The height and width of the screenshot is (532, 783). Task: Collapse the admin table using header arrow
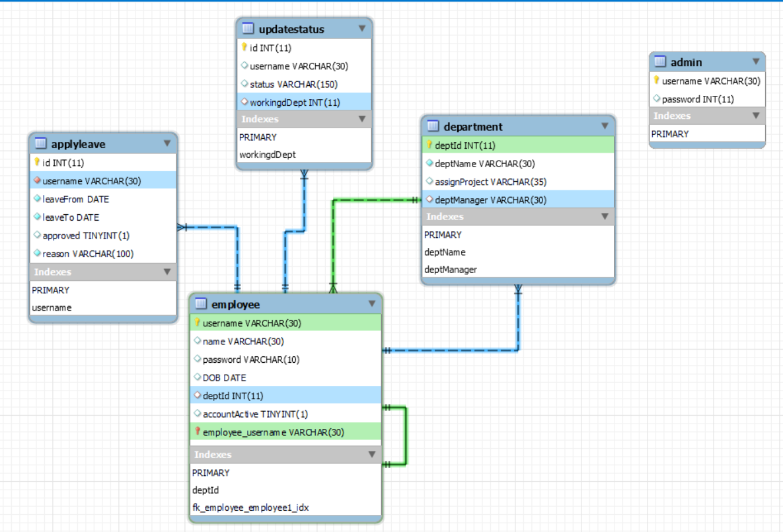[x=756, y=61]
